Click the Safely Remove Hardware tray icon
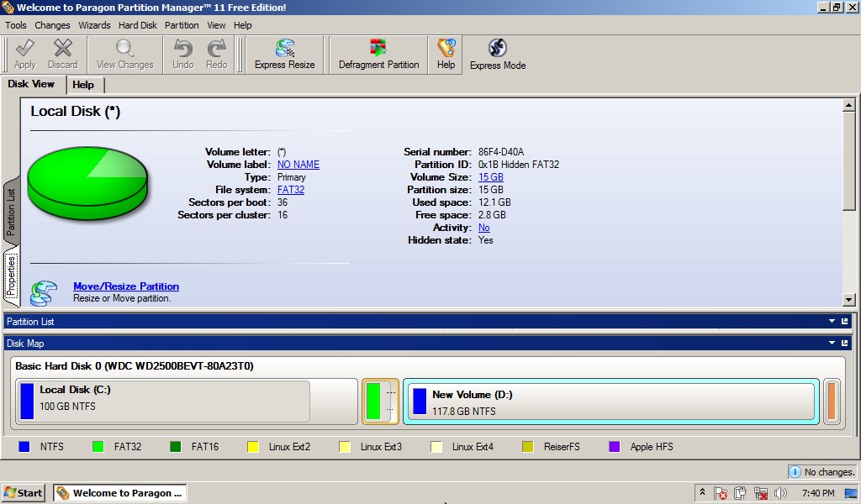This screenshot has height=504, width=861. [740, 493]
